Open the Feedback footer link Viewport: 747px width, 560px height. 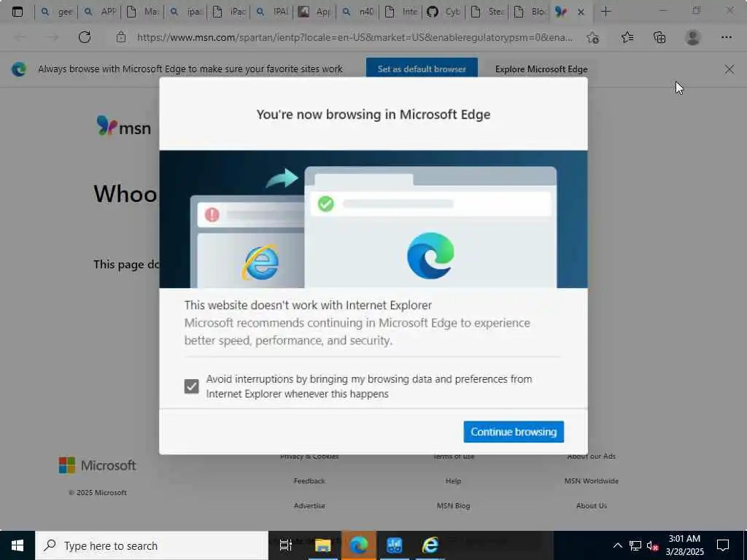click(x=309, y=481)
